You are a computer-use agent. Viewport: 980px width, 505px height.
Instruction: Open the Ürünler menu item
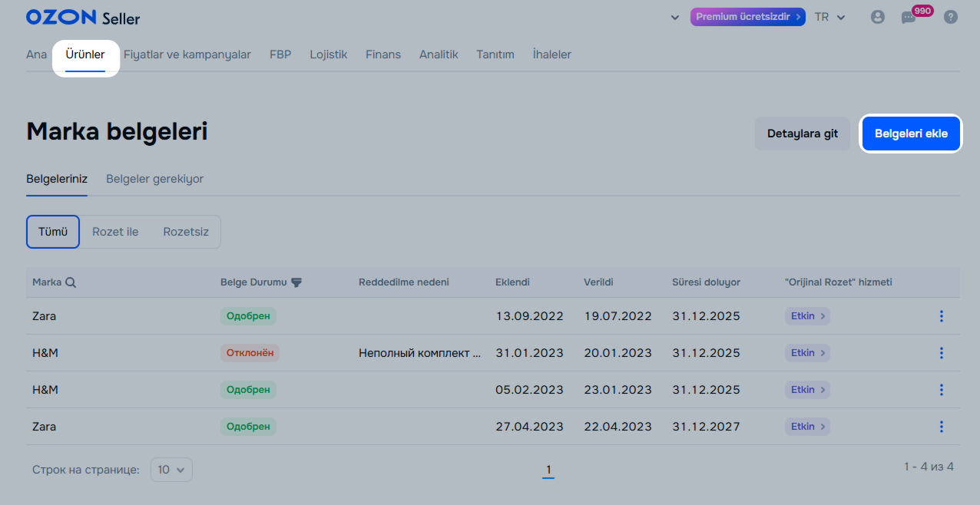pyautogui.click(x=85, y=54)
